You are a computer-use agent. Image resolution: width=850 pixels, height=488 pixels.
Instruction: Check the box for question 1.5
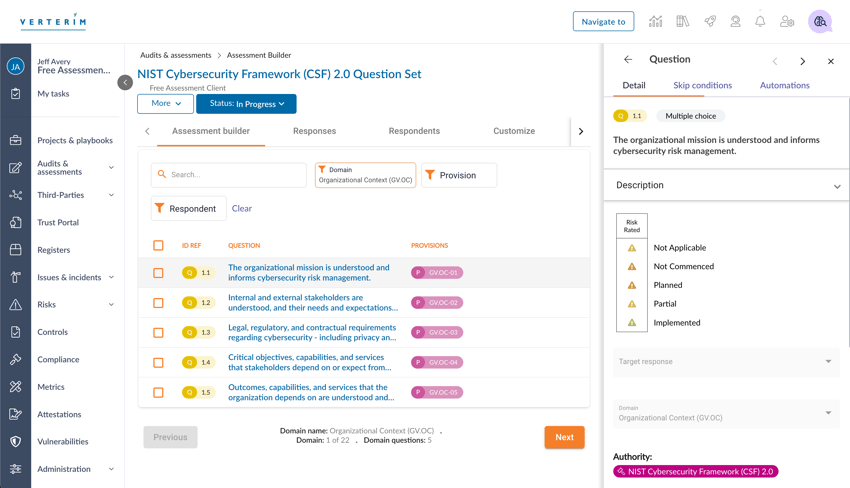(x=158, y=392)
